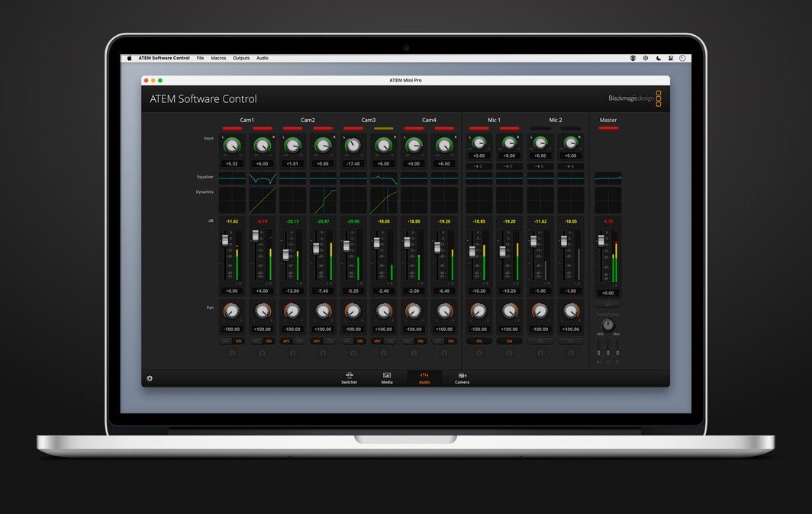The image size is (812, 514).
Task: Enable AFV on Cam2 left channel
Action: tap(287, 342)
